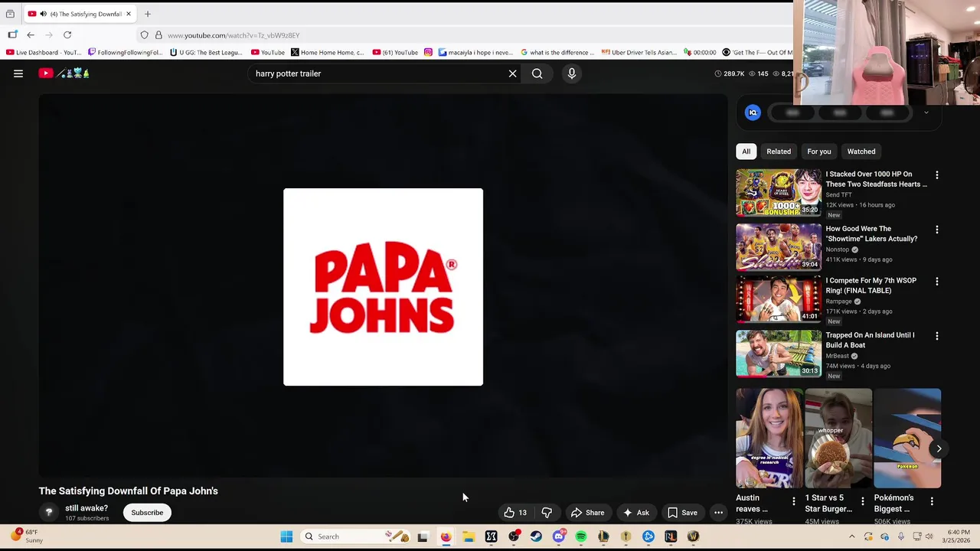Open the Austin Reaves short thumbnail

769,439
